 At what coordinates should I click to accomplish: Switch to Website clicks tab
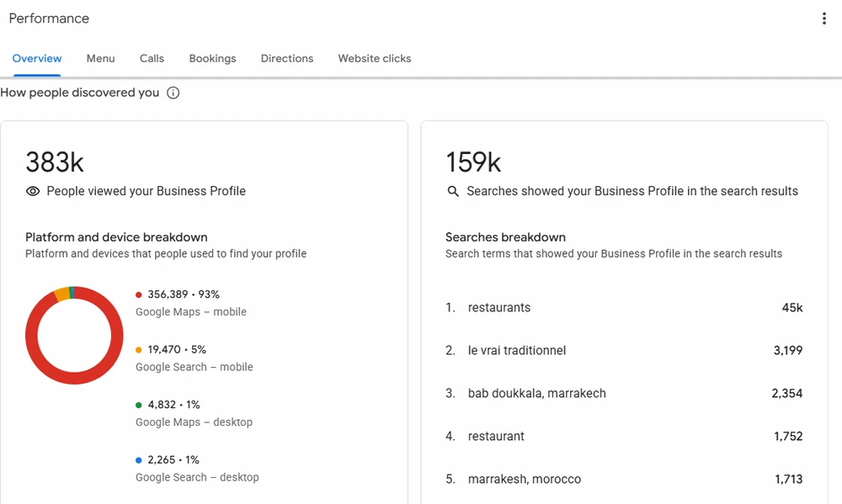click(375, 59)
